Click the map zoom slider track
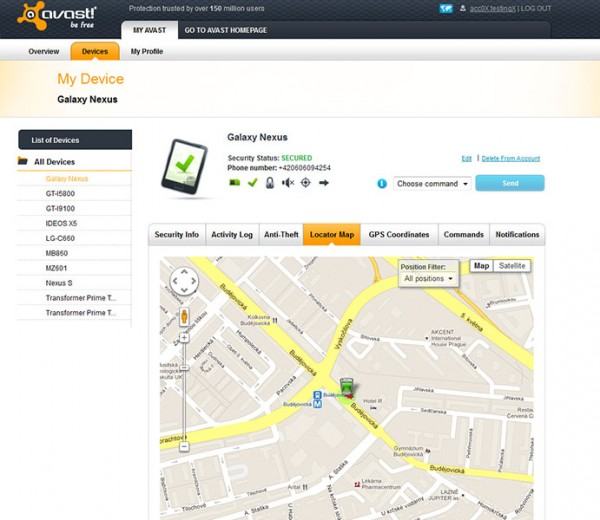The width and height of the screenshot is (600, 520). tap(184, 392)
